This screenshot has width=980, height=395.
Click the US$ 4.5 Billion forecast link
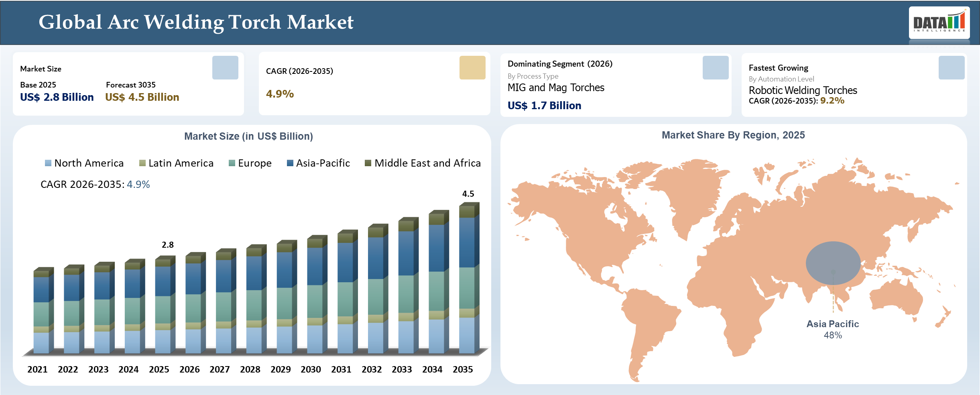(x=142, y=97)
